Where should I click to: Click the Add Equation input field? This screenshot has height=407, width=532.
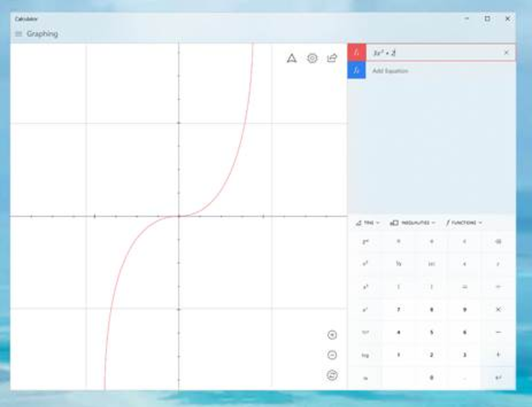point(435,70)
